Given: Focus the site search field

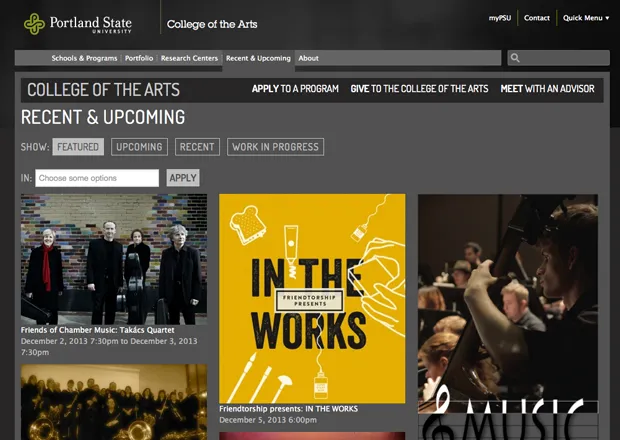Looking at the screenshot, I should click(558, 58).
